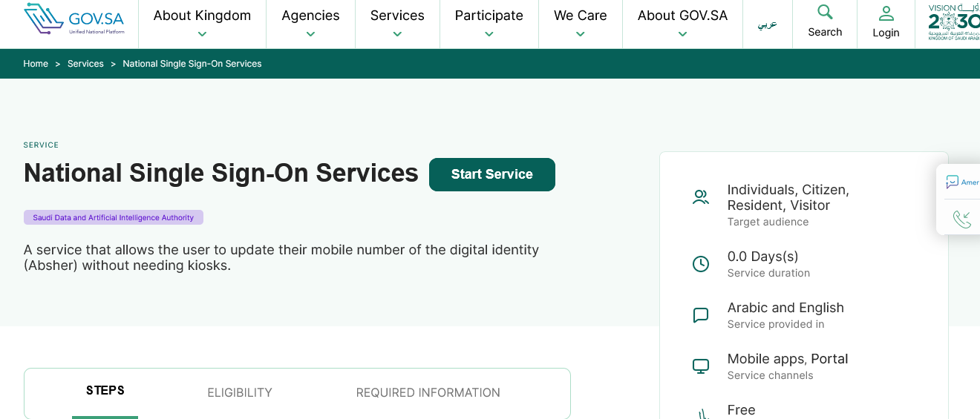Open the chat bubble widget icon
The height and width of the screenshot is (419, 980).
tap(953, 182)
